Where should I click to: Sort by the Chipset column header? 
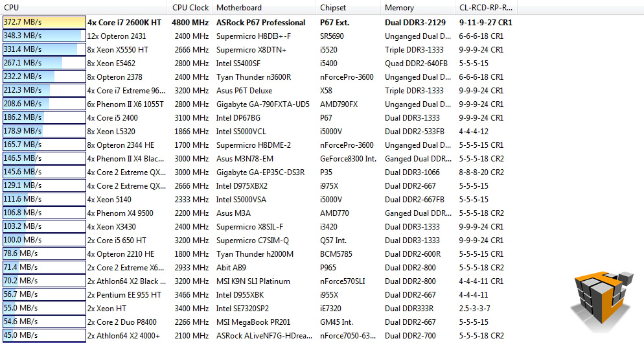(349, 7)
